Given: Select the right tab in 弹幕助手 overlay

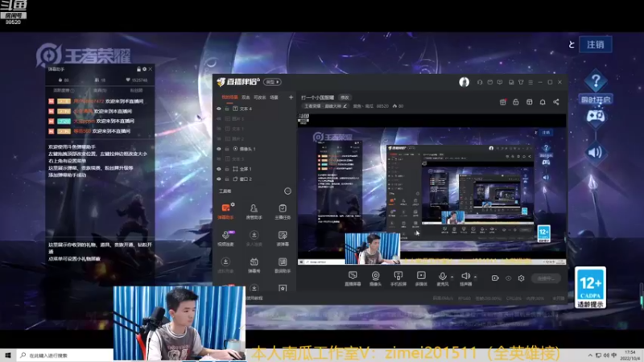Looking at the screenshot, I should click(136, 90).
